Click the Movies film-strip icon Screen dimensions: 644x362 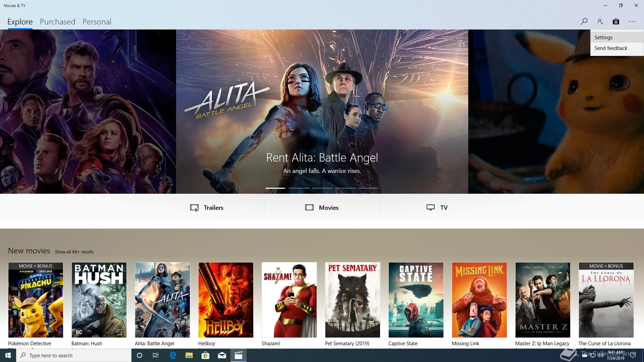[309, 207]
